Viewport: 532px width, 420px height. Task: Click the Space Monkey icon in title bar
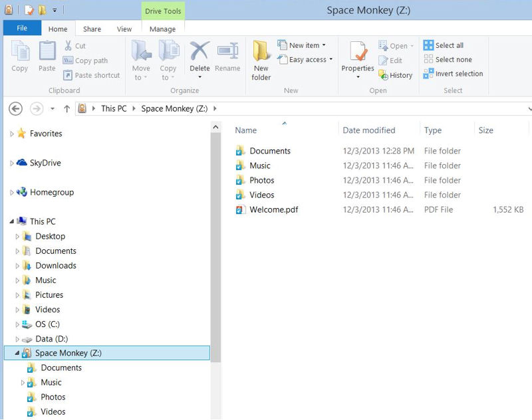coord(9,10)
